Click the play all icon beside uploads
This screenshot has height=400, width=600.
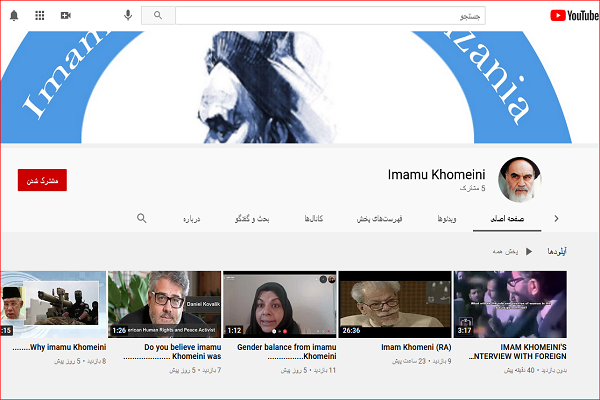(528, 252)
